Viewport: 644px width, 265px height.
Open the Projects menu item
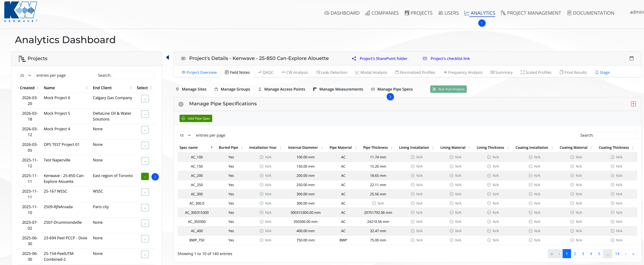click(418, 13)
